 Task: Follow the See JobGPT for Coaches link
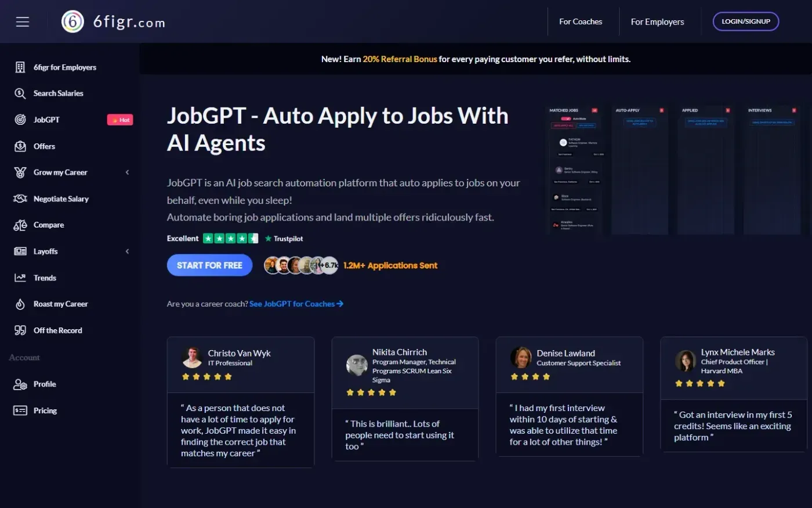(x=296, y=304)
